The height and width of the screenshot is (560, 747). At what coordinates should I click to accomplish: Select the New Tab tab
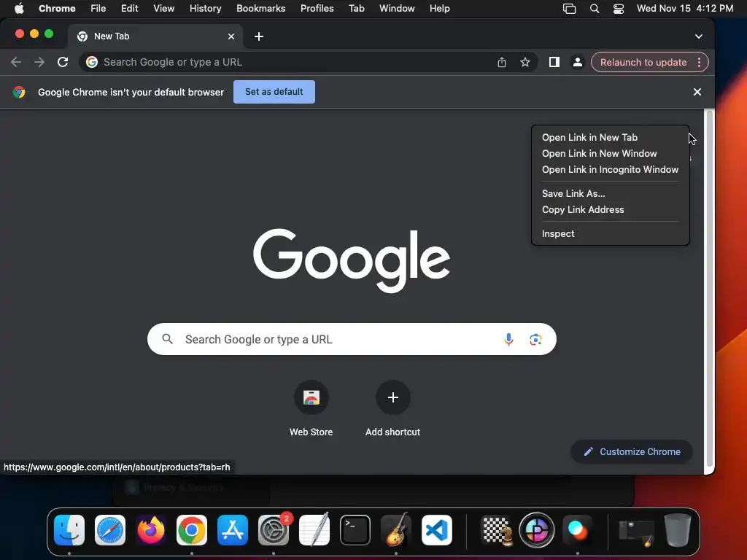tap(155, 36)
